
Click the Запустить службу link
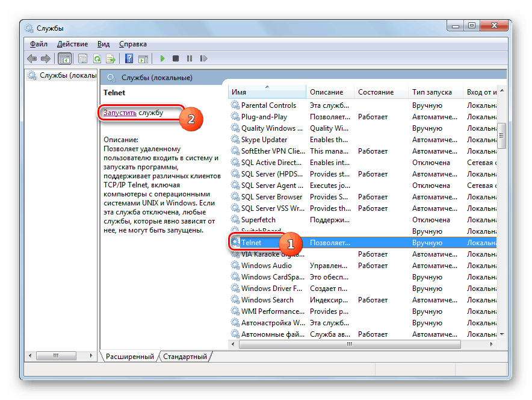[121, 111]
